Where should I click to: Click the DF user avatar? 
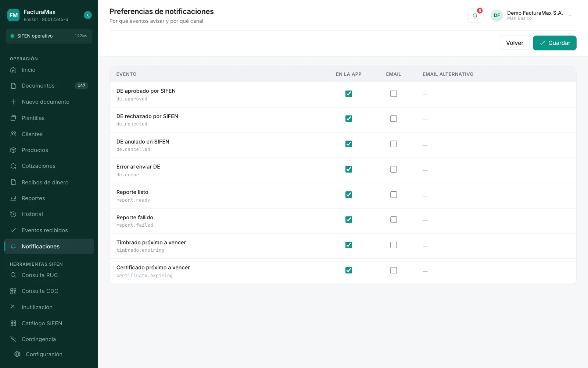coord(497,15)
